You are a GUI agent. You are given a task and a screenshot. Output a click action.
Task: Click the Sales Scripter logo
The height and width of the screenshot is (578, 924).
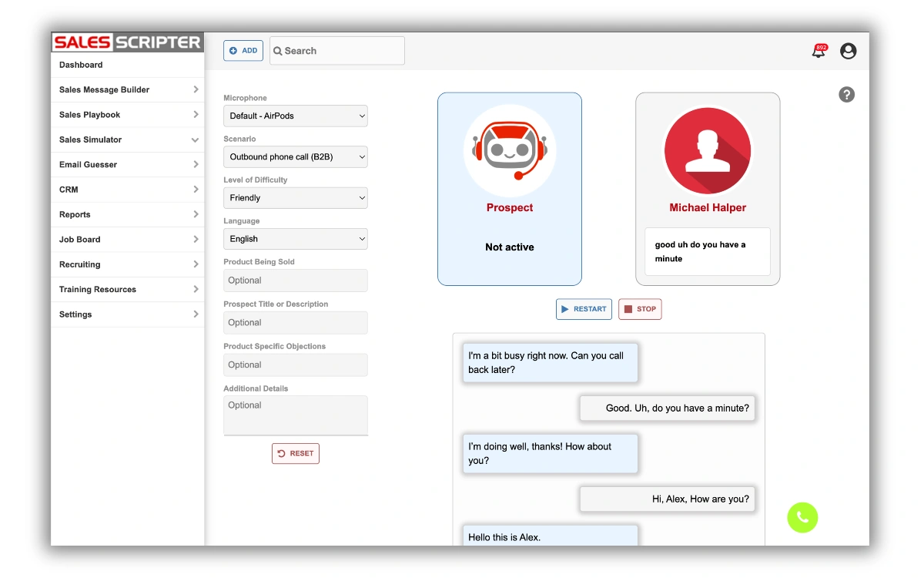point(127,42)
